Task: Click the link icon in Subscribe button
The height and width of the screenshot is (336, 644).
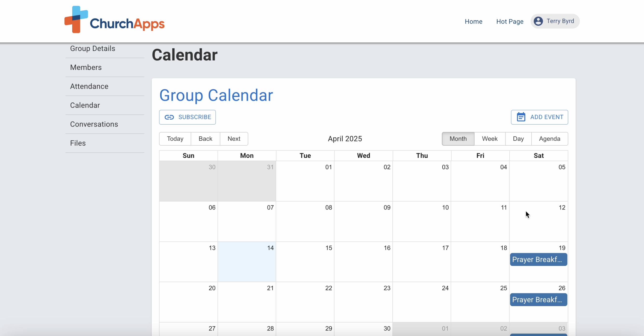Action: click(x=169, y=117)
